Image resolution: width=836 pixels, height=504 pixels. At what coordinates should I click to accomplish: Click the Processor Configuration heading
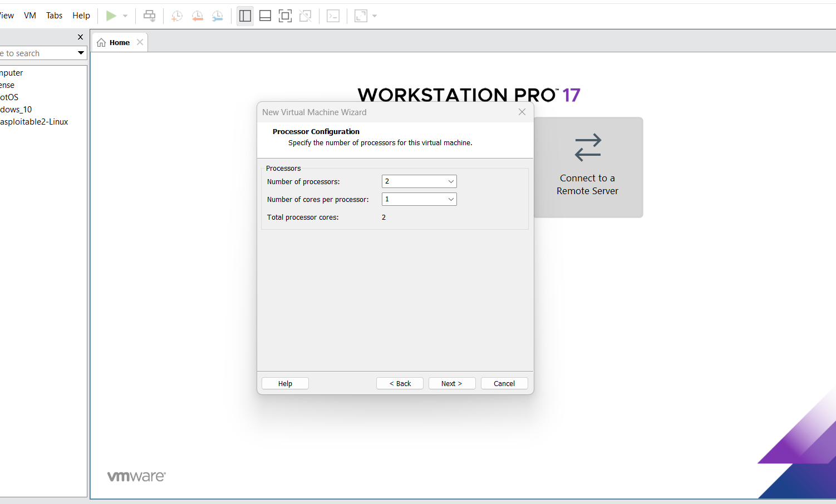click(316, 132)
